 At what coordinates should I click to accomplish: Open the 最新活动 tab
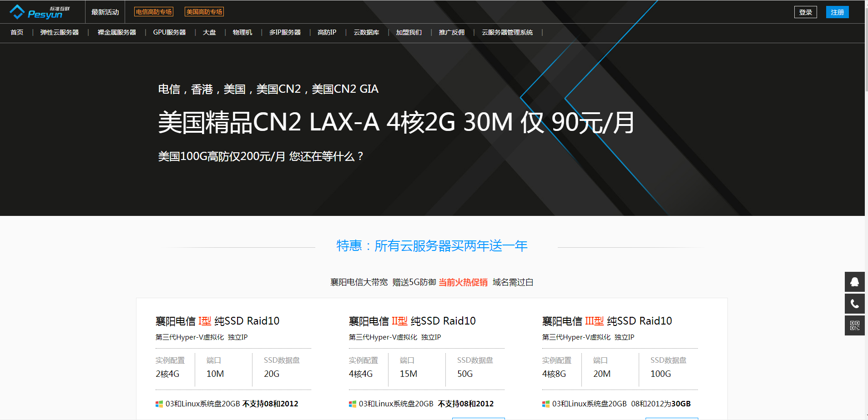[105, 12]
